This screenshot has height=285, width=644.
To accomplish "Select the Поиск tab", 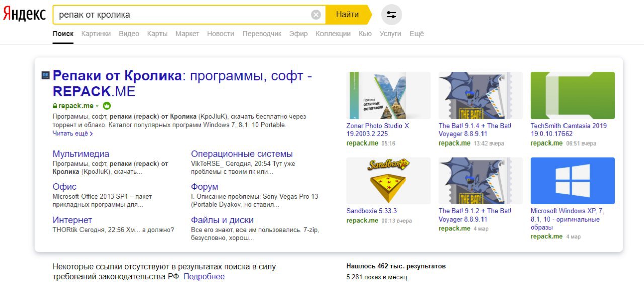I will coord(63,34).
